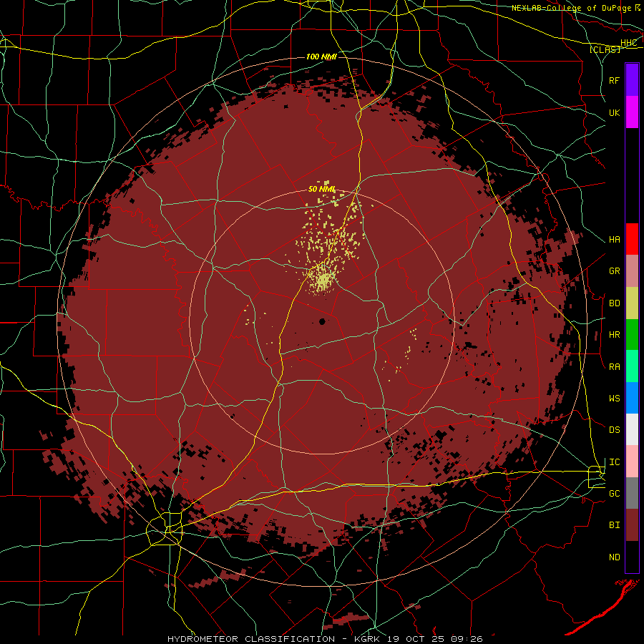Click the RA light-green legend swatch
Image resolution: width=644 pixels, height=644 pixels.
click(632, 366)
